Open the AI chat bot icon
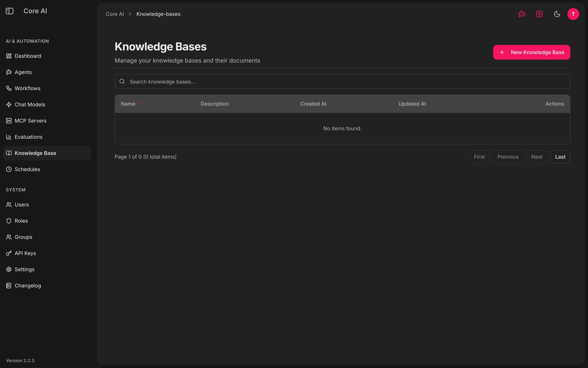 pyautogui.click(x=522, y=14)
